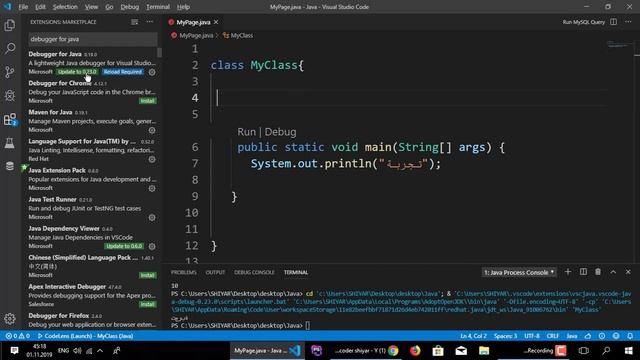Switch to the Problems panel tab
640x360 pixels.
pos(184,272)
